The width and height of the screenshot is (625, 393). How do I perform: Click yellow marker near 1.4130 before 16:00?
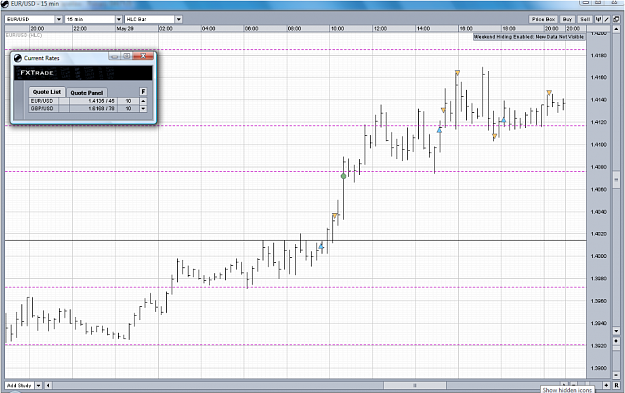click(443, 110)
